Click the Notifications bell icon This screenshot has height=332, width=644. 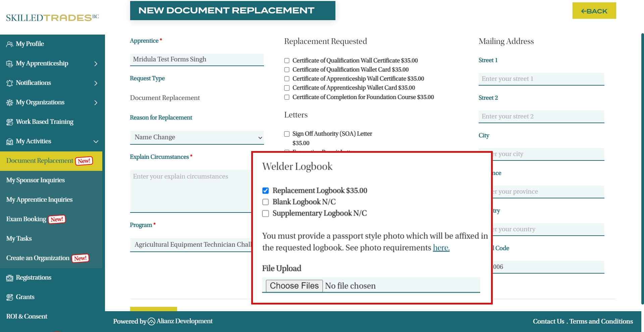(x=9, y=83)
